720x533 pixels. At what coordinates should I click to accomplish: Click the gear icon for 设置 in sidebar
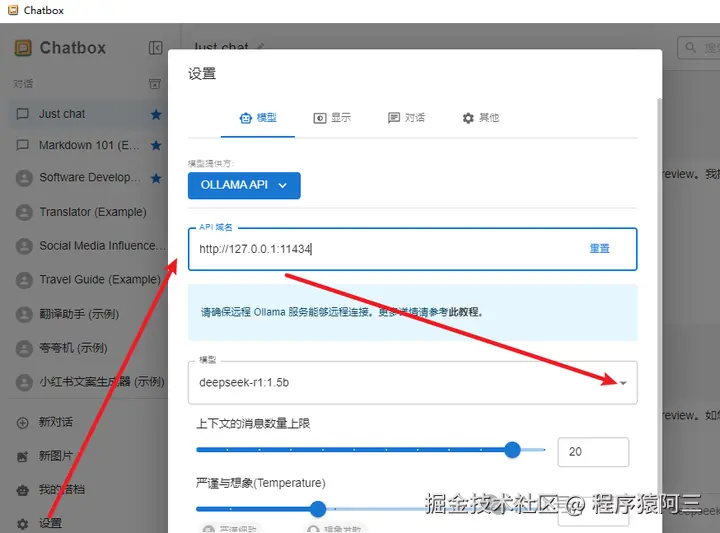point(22,524)
